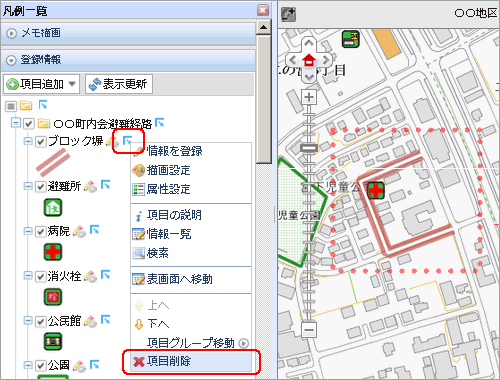Click the pencil edit icon beside 避難所
The width and height of the screenshot is (500, 380).
click(x=90, y=186)
